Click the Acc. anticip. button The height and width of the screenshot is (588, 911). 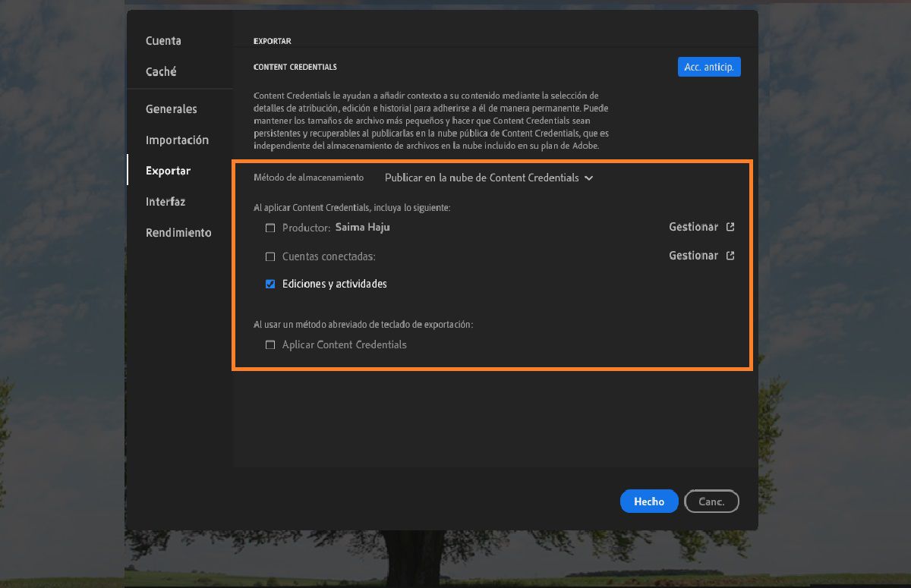pyautogui.click(x=708, y=66)
